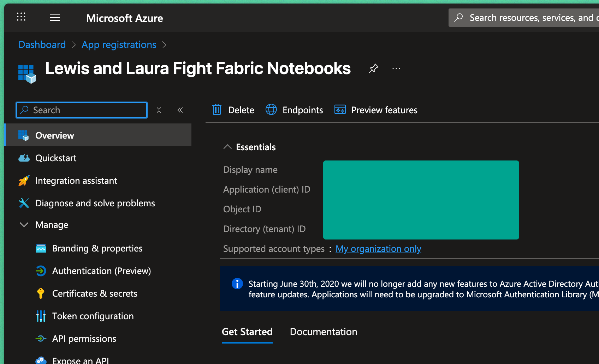This screenshot has height=364, width=599.
Task: Click the Object ID label
Action: pos(242,209)
